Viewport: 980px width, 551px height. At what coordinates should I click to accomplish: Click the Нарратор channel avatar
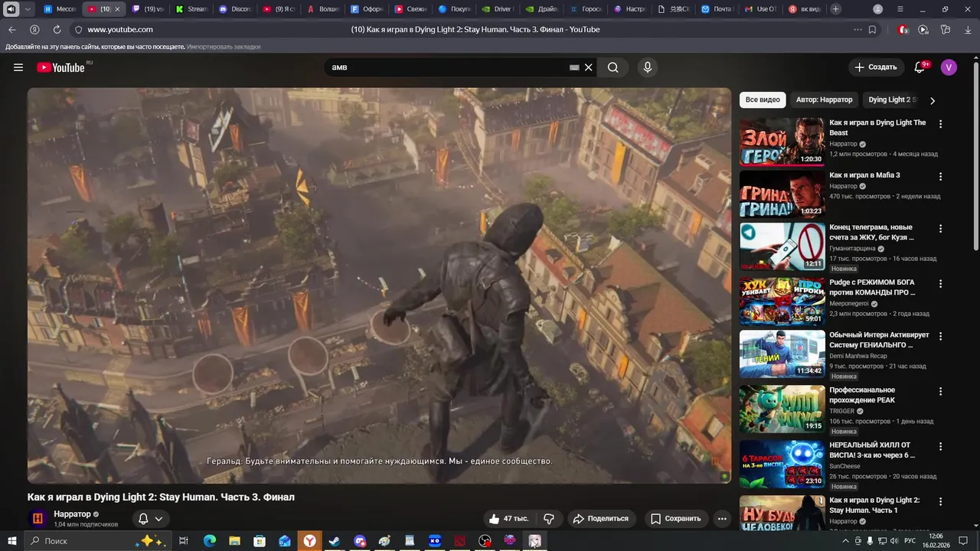[x=38, y=519]
